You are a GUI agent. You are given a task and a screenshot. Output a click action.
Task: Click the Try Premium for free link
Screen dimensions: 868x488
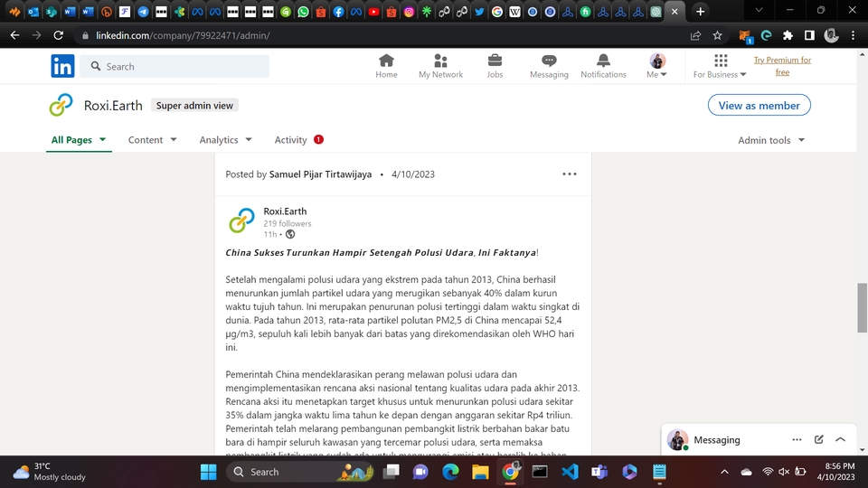point(782,66)
